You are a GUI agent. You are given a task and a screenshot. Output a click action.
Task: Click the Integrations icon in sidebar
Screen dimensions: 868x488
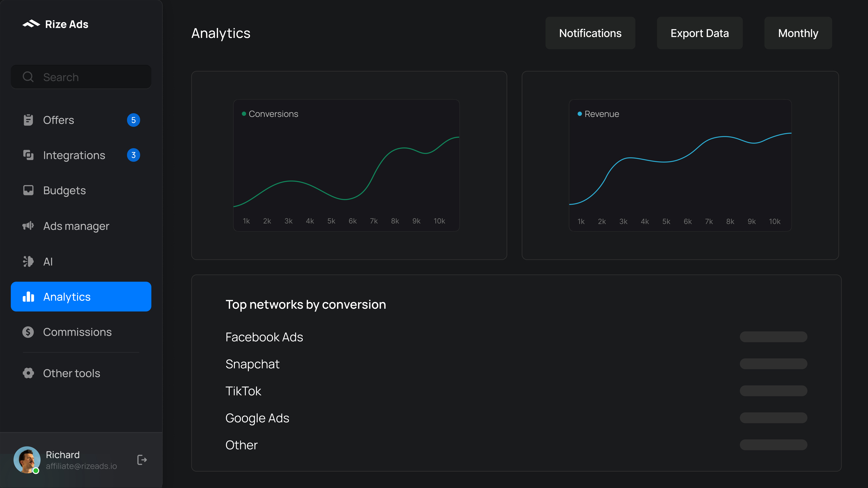click(x=28, y=155)
